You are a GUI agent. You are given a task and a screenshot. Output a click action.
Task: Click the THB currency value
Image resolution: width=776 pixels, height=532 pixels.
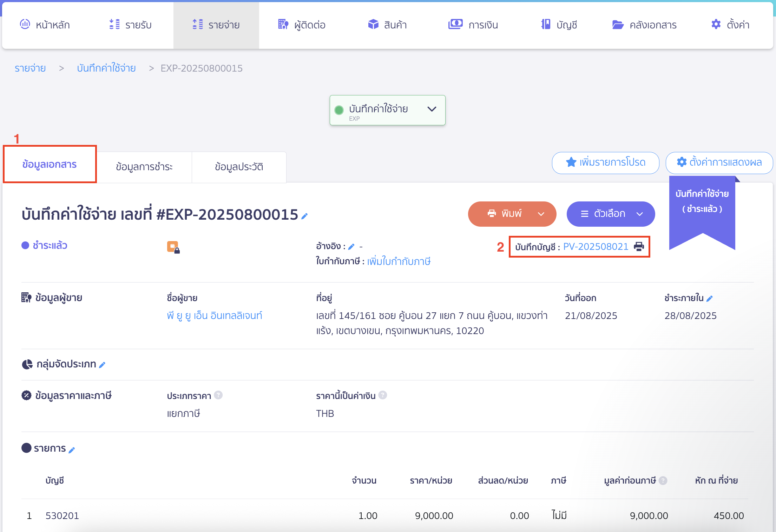[x=325, y=413]
